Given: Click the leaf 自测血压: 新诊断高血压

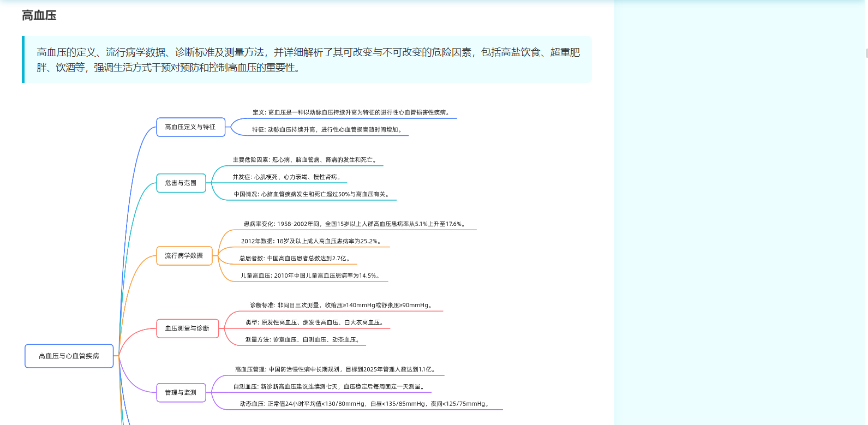Looking at the screenshot, I should pyautogui.click(x=330, y=387).
